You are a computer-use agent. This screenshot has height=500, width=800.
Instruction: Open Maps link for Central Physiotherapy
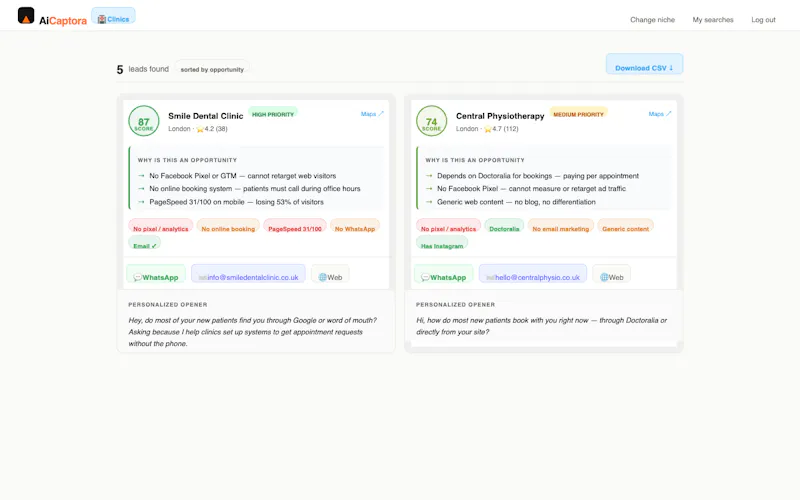(660, 114)
